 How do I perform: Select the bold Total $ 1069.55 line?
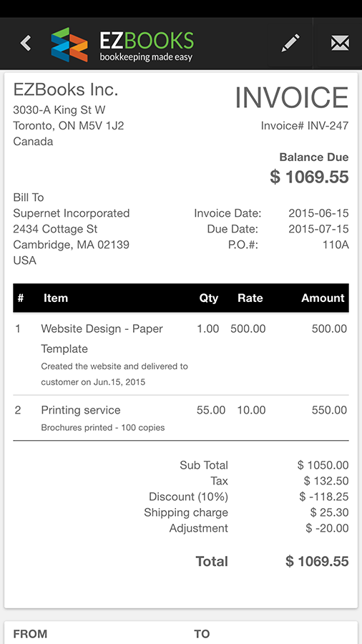tap(272, 562)
